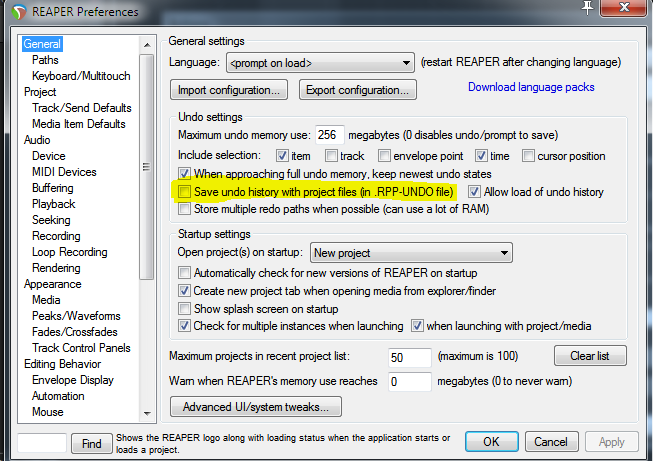
Task: Open the Rendering preferences page
Action: [x=56, y=268]
